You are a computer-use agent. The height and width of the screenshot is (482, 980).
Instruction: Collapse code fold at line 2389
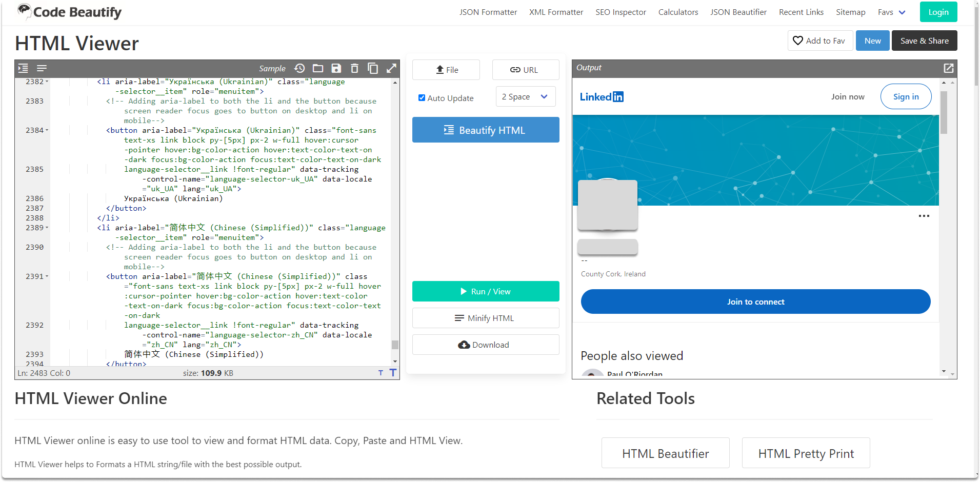point(47,228)
